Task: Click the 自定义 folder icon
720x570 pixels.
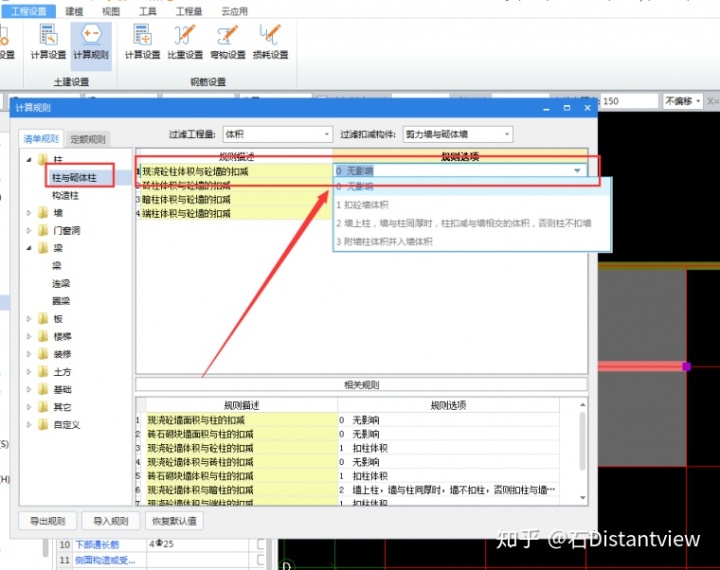Action: click(x=43, y=424)
